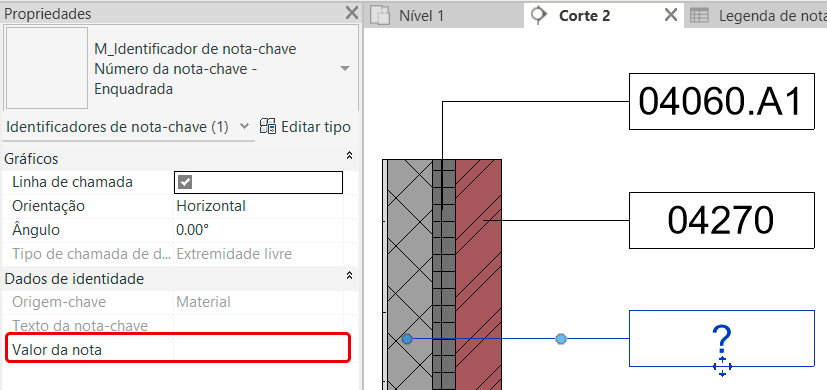Click the schedule icon on Legenda tab
Viewport: 827px width, 390px height.
coord(699,16)
